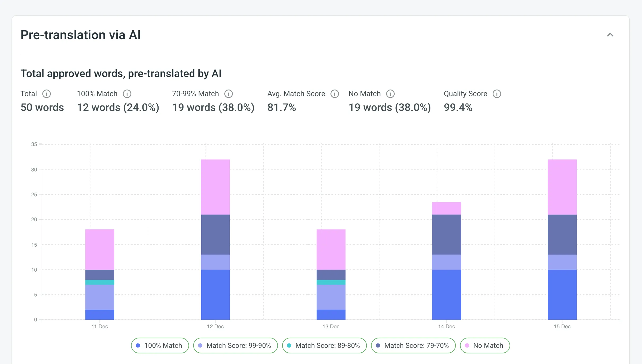Toggle the 100% Match legend series

[x=160, y=345]
